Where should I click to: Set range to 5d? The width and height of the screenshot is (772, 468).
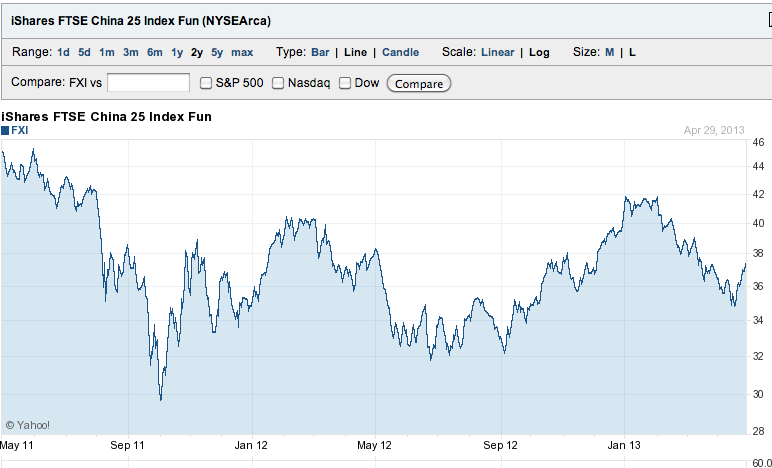[x=84, y=52]
